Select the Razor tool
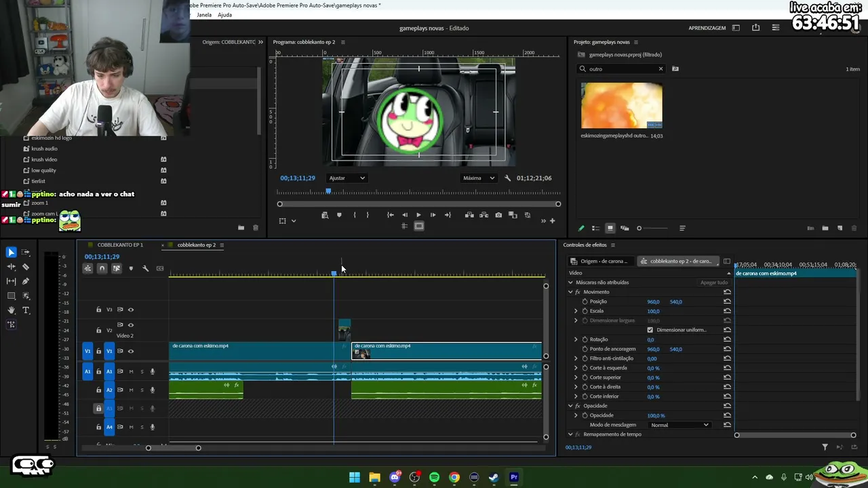 (26, 267)
